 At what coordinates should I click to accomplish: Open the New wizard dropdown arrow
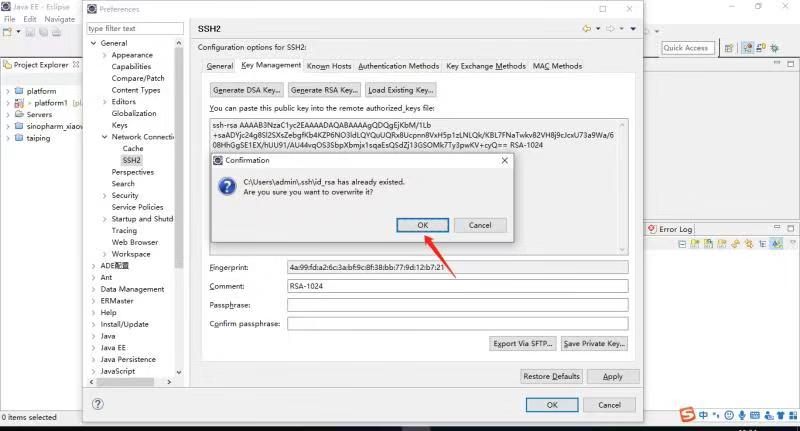click(x=18, y=32)
